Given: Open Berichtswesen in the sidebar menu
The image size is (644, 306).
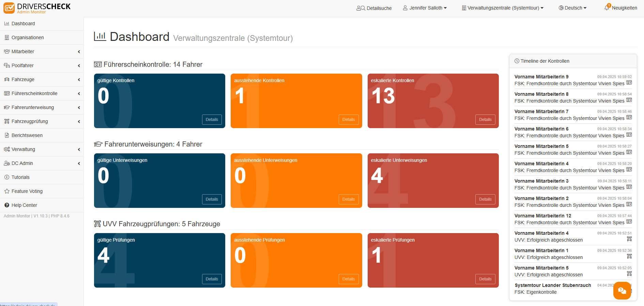Looking at the screenshot, I should 42,135.
